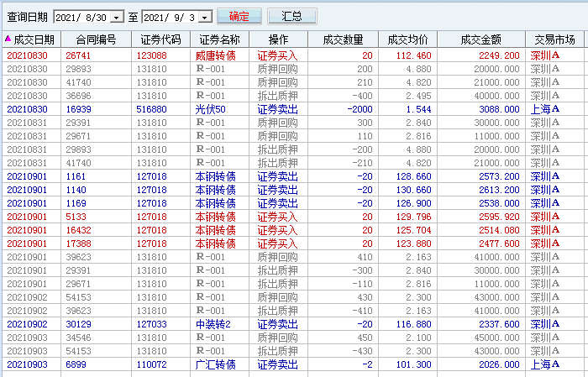Click the 交易市场 column header
This screenshot has height=377, width=588.
click(554, 39)
